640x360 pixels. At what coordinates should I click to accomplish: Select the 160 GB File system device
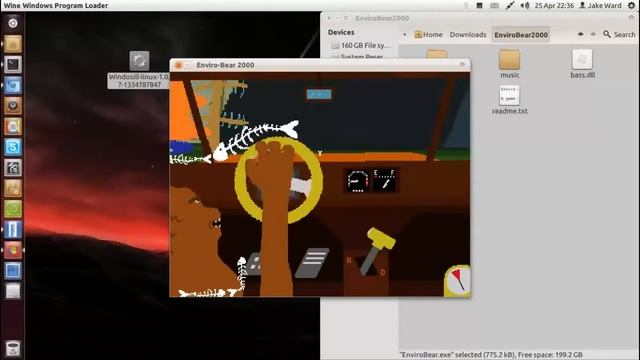tap(361, 45)
